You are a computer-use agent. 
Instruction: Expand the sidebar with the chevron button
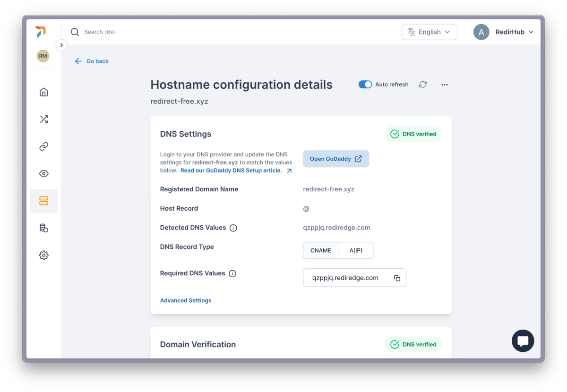[61, 45]
